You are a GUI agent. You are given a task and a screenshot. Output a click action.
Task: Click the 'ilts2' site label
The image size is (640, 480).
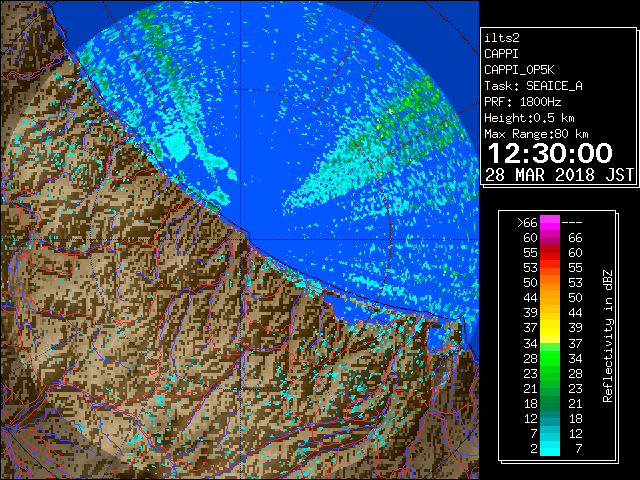502,38
